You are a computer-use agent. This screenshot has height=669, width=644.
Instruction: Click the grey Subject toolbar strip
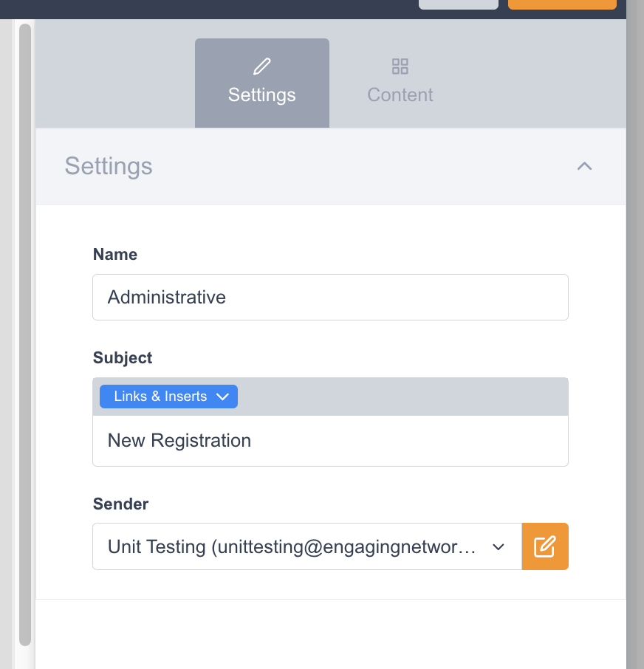[402, 397]
